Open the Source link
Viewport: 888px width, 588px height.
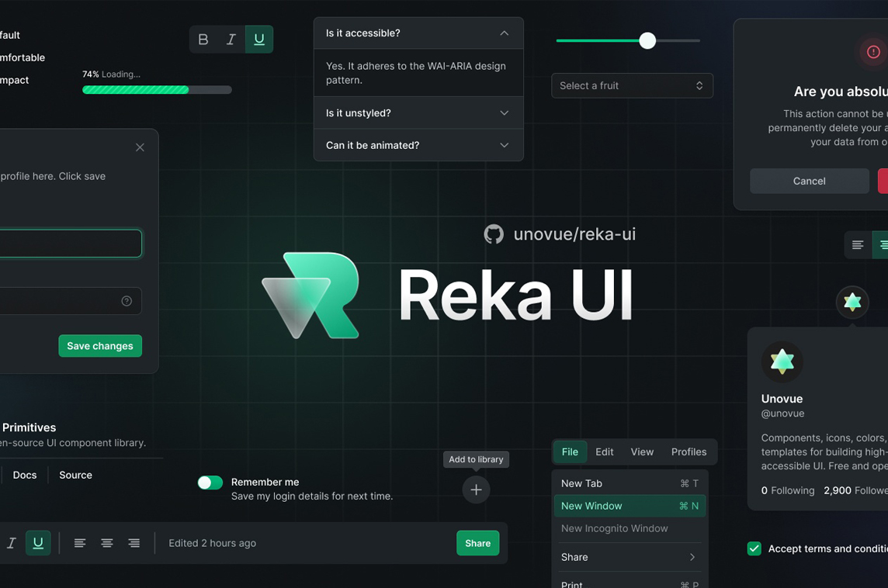click(x=76, y=476)
